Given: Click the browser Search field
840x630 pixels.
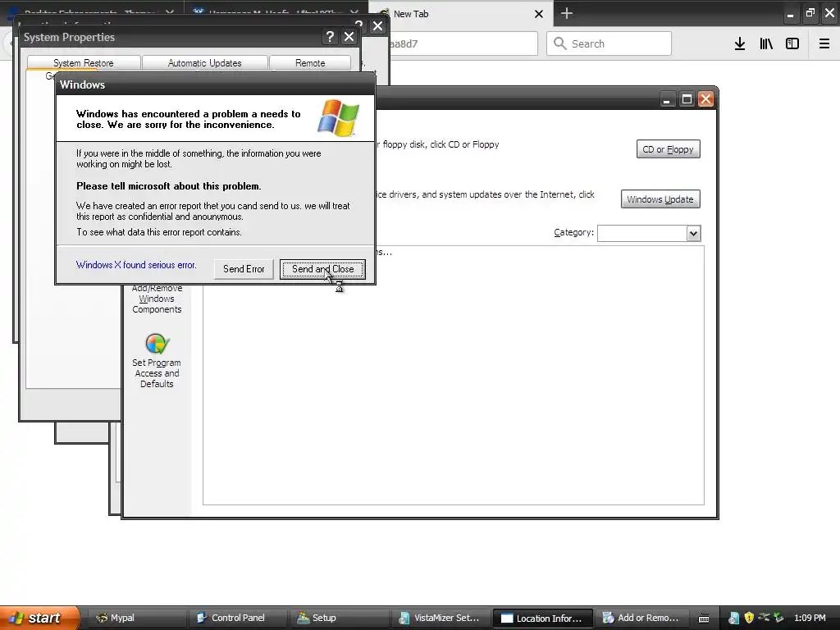Looking at the screenshot, I should coord(609,43).
